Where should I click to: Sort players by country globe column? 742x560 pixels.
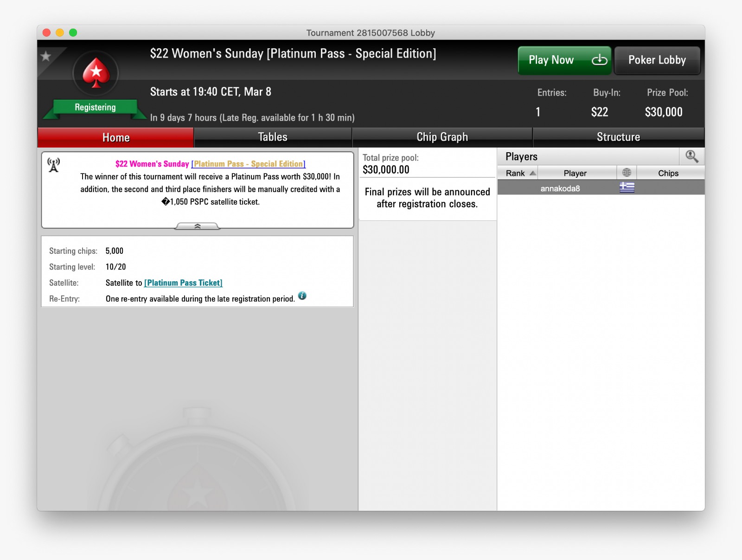tap(627, 173)
